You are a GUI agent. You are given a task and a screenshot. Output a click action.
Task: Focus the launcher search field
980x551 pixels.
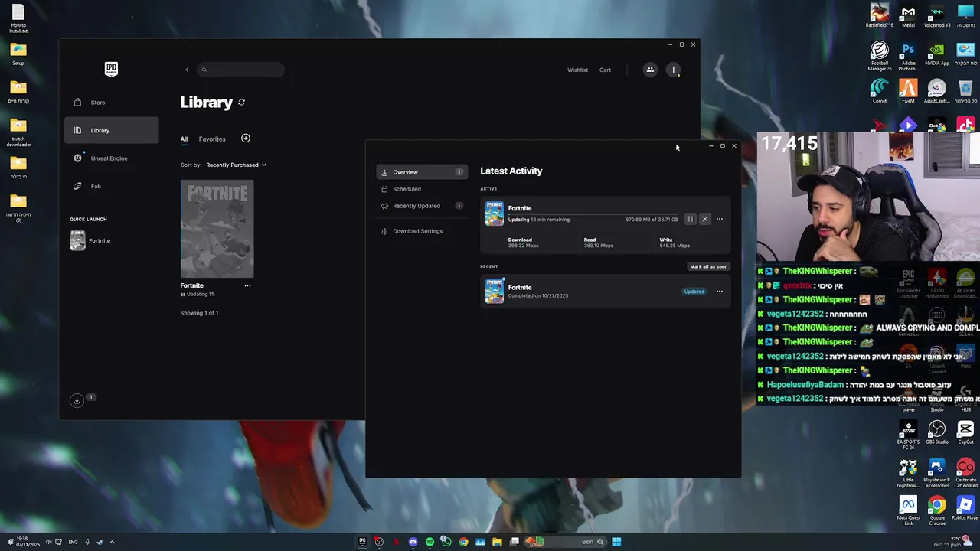tap(240, 70)
